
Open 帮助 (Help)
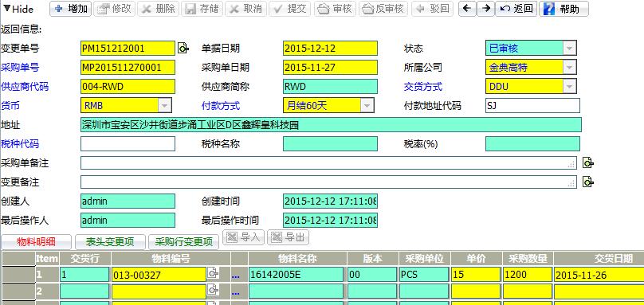pos(563,9)
